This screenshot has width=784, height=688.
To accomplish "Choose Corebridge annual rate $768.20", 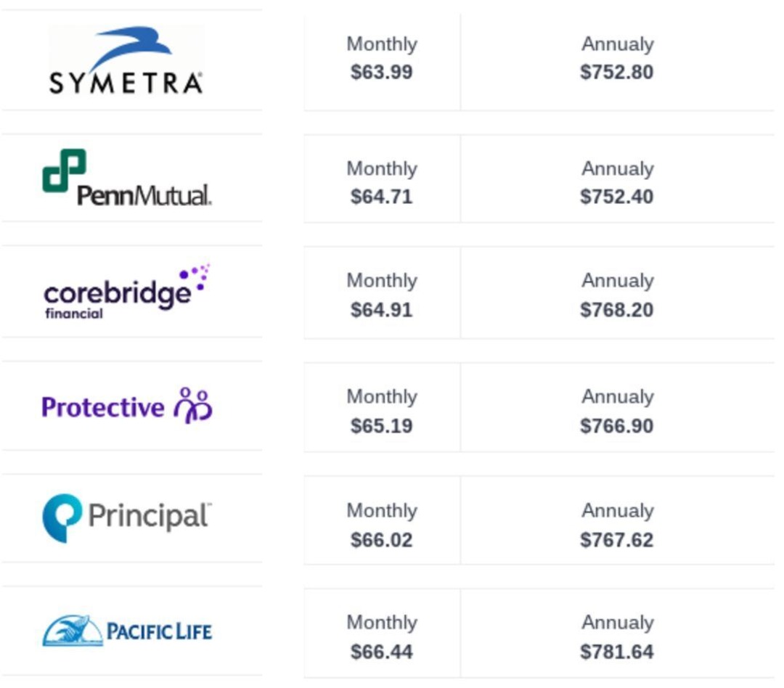I will tap(617, 310).
